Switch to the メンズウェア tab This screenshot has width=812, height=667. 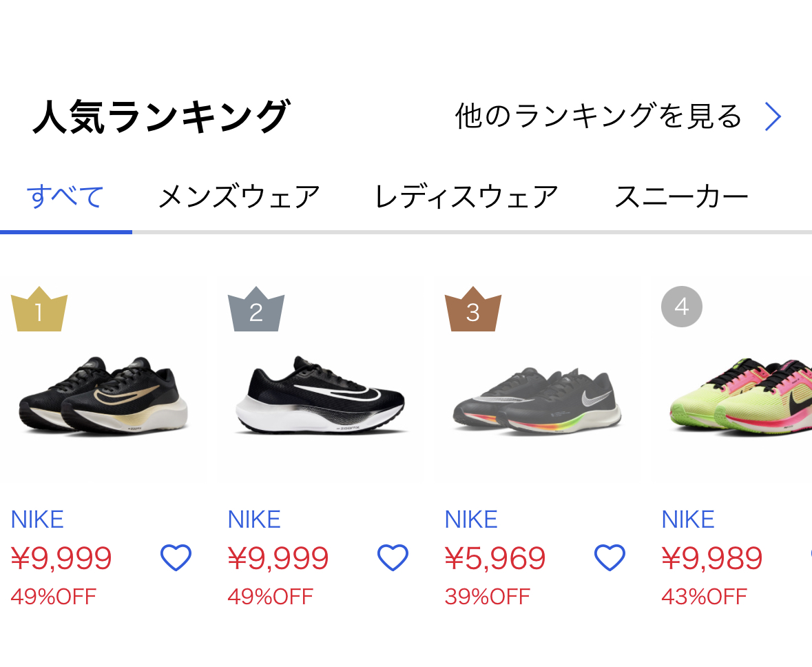239,198
